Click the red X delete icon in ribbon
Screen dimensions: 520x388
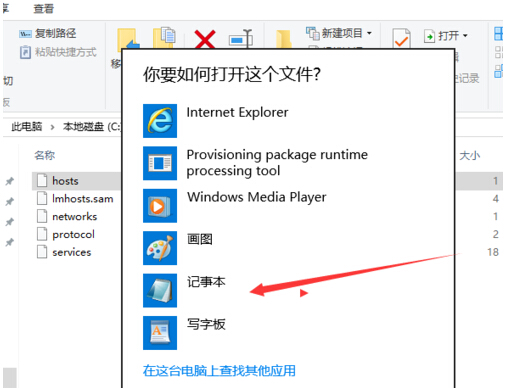205,39
